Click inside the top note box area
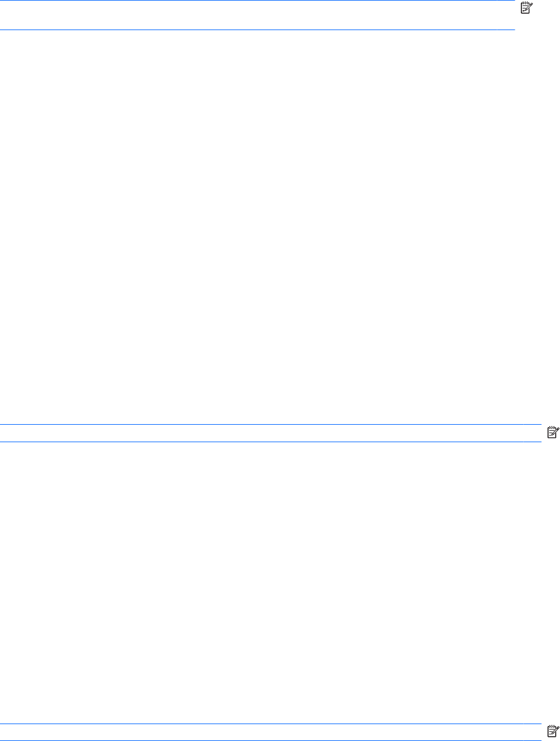Viewport: 560px width, 741px height. pyautogui.click(x=258, y=16)
